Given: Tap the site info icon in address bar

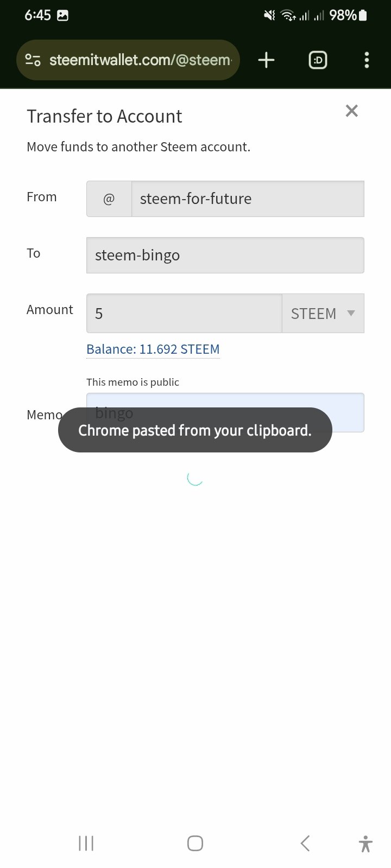Looking at the screenshot, I should (33, 60).
